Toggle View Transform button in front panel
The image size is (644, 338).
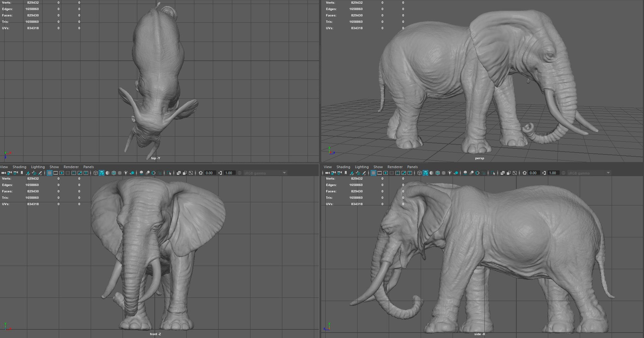click(239, 173)
